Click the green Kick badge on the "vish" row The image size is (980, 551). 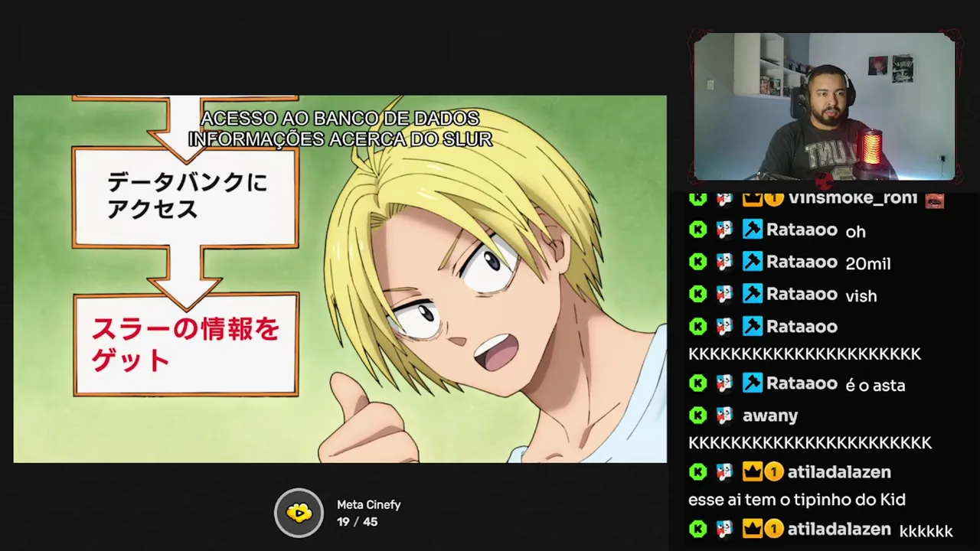(697, 294)
